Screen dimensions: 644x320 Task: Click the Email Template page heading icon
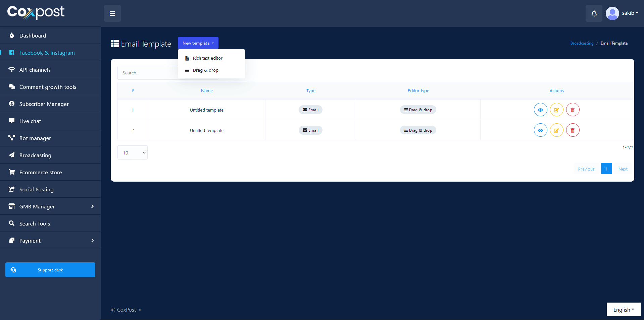coord(115,44)
